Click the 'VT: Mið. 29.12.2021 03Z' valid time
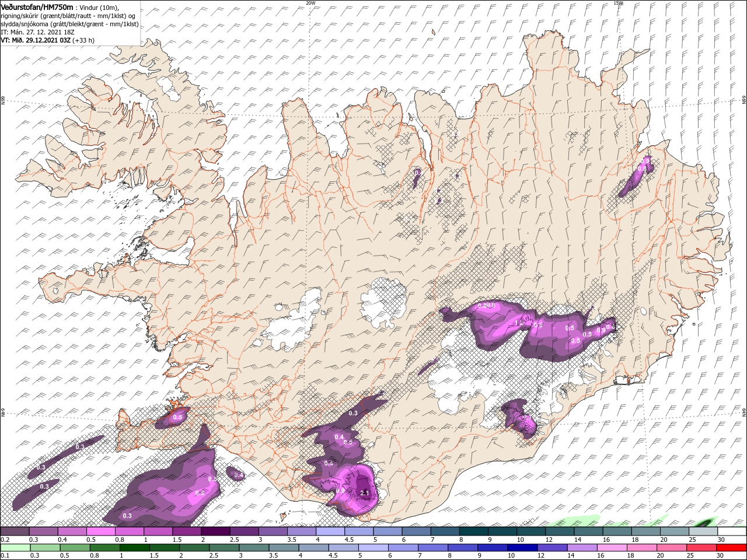The width and height of the screenshot is (747, 560). [x=36, y=40]
